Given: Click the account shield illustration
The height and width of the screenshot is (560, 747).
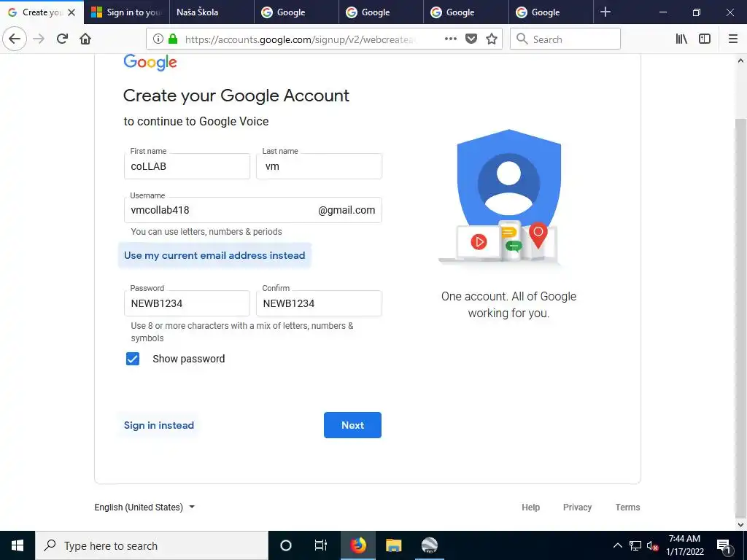Looking at the screenshot, I should pos(500,196).
